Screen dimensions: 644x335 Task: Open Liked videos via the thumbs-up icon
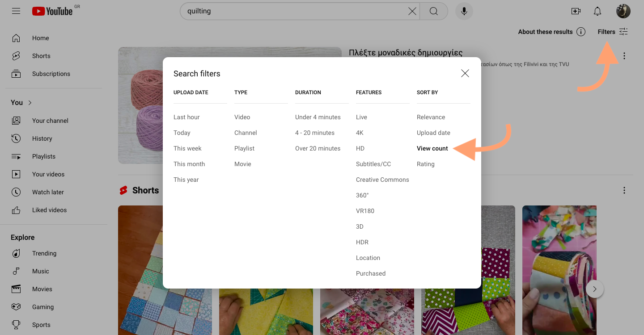pos(16,210)
